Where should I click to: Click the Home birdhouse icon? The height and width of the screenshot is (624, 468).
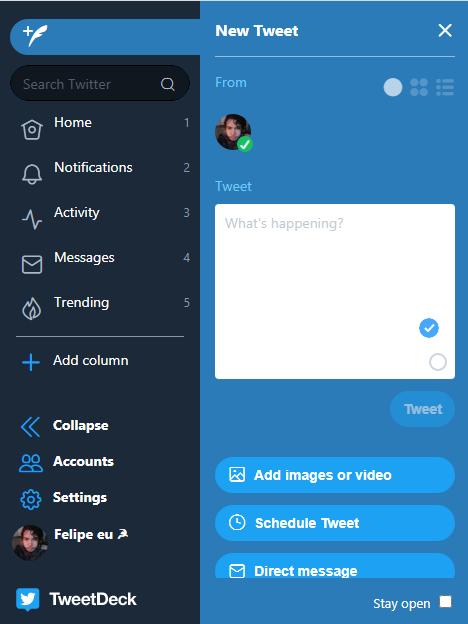pyautogui.click(x=32, y=129)
